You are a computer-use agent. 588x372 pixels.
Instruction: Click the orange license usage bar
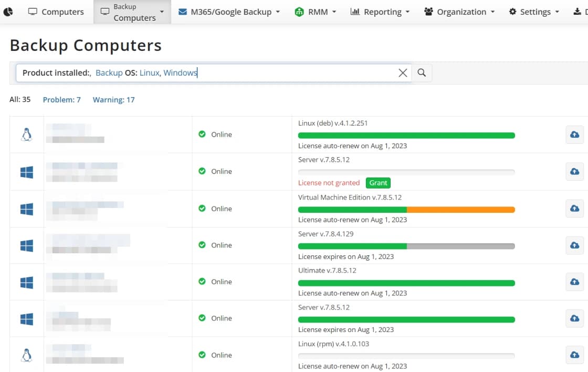pos(462,209)
